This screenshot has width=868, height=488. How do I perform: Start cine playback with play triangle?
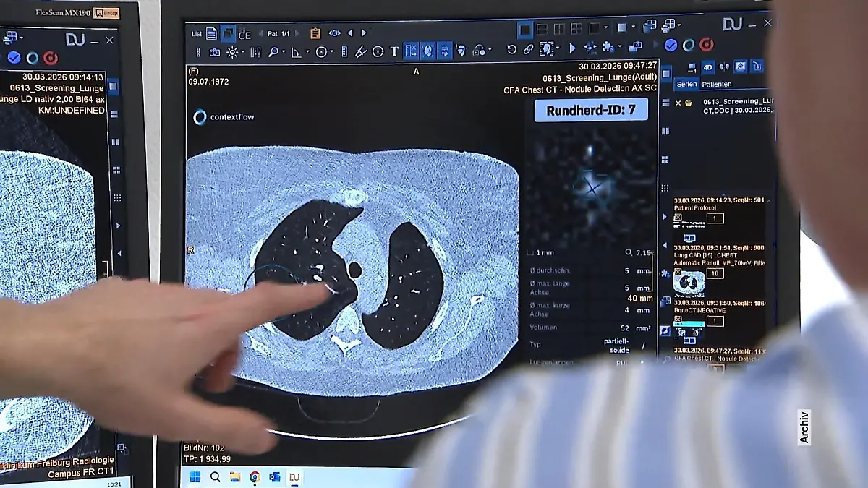572,48
